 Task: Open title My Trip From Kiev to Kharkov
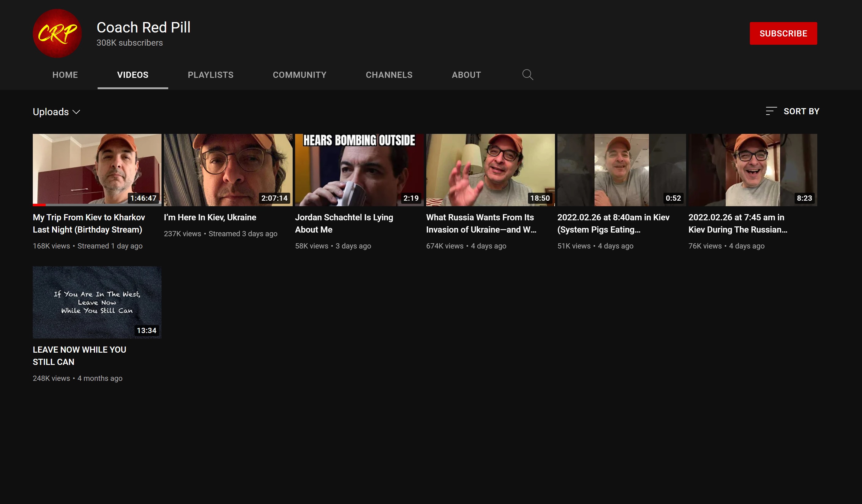tap(89, 223)
